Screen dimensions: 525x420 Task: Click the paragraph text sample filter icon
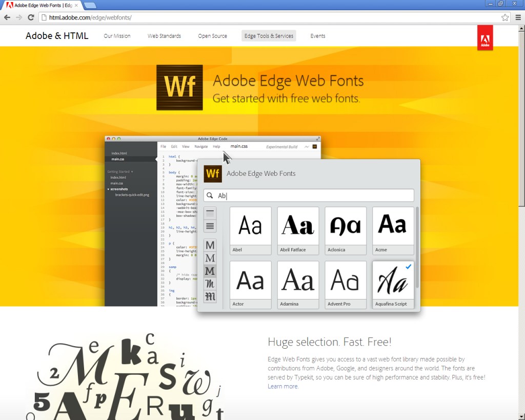click(210, 212)
